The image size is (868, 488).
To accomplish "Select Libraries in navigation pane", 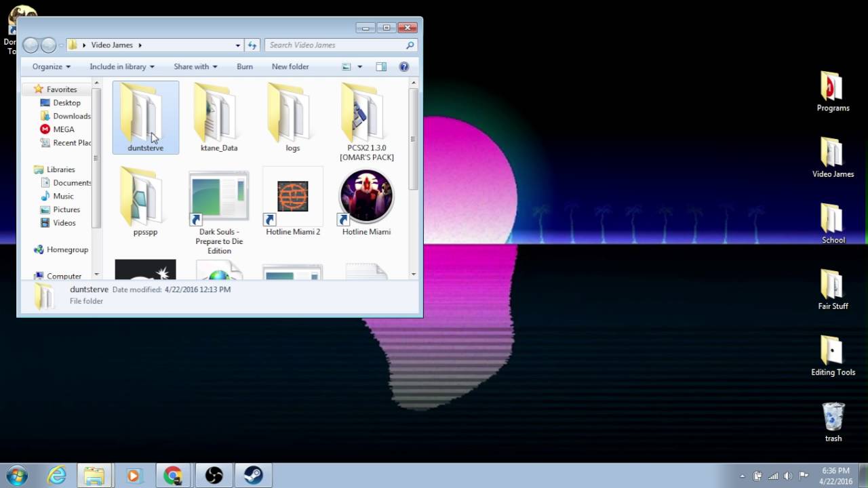I will [x=60, y=169].
